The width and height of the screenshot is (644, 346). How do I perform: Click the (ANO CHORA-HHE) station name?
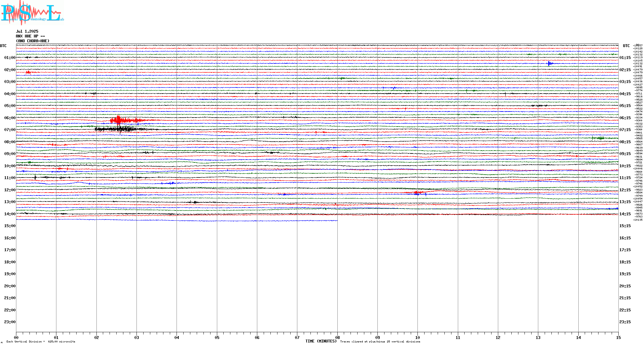click(33, 41)
